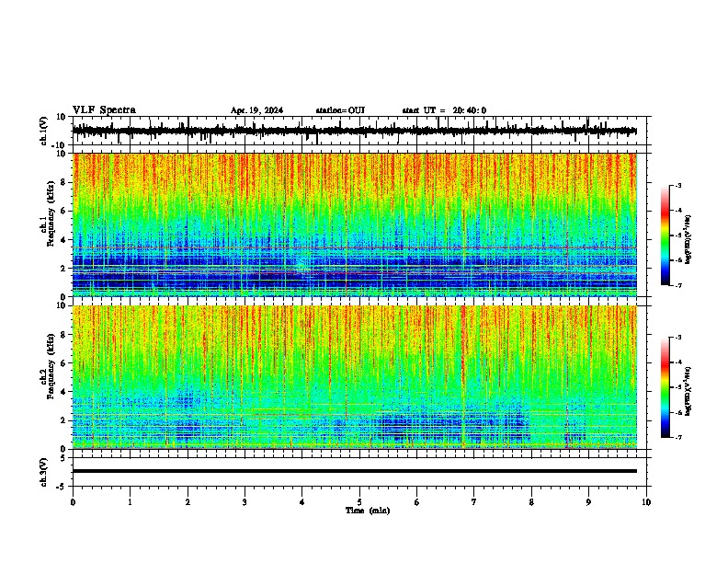Image resolution: width=728 pixels, height=563 pixels.
Task: Click the '-3' tick on the ch.1 colorbar
Action: [x=678, y=185]
